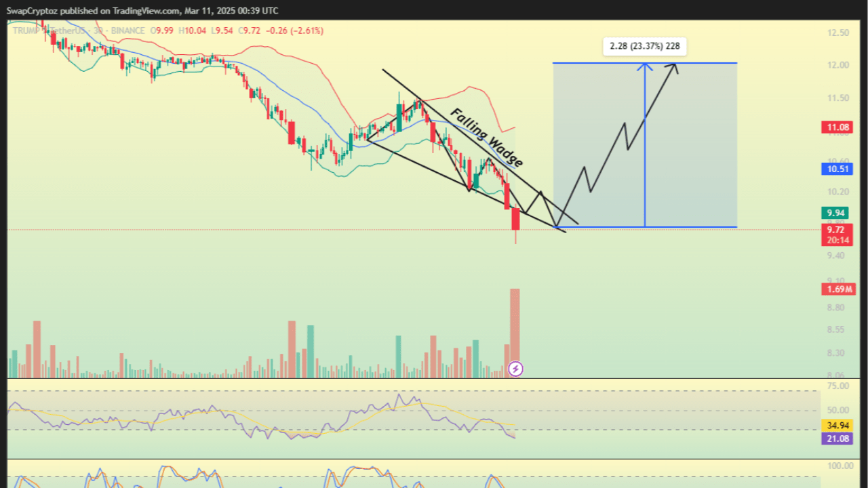Click the 2.28 (23.37%) measurement label
Screen dimensions: 868x488
[x=644, y=46]
